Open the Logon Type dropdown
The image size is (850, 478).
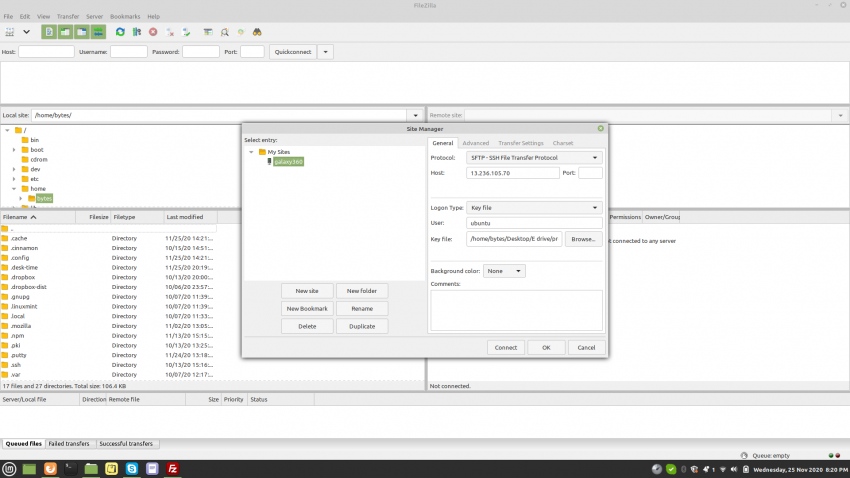(535, 208)
